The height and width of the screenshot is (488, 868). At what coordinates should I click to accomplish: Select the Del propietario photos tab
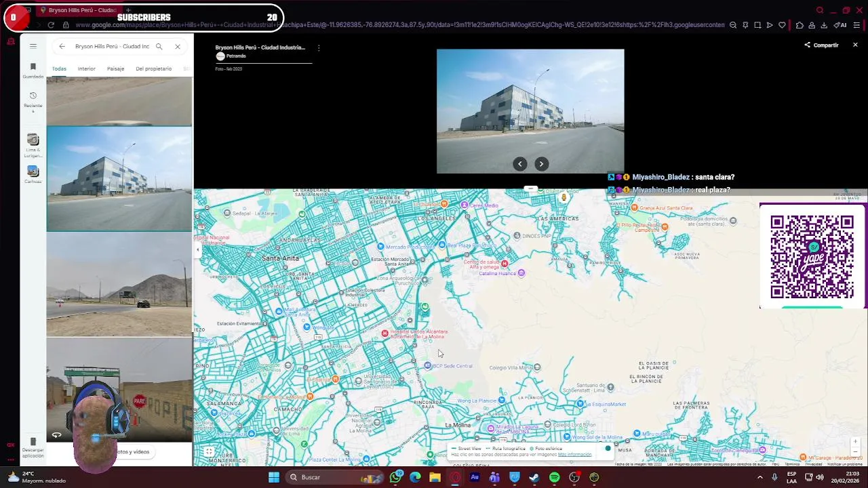coord(153,68)
